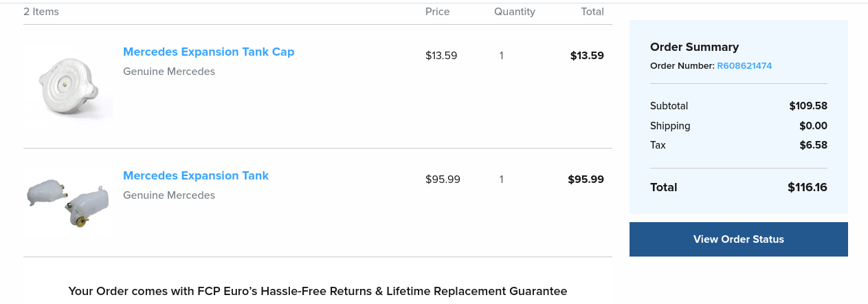Click the '2 Items' label
Image resolution: width=868 pixels, height=304 pixels.
click(x=41, y=12)
